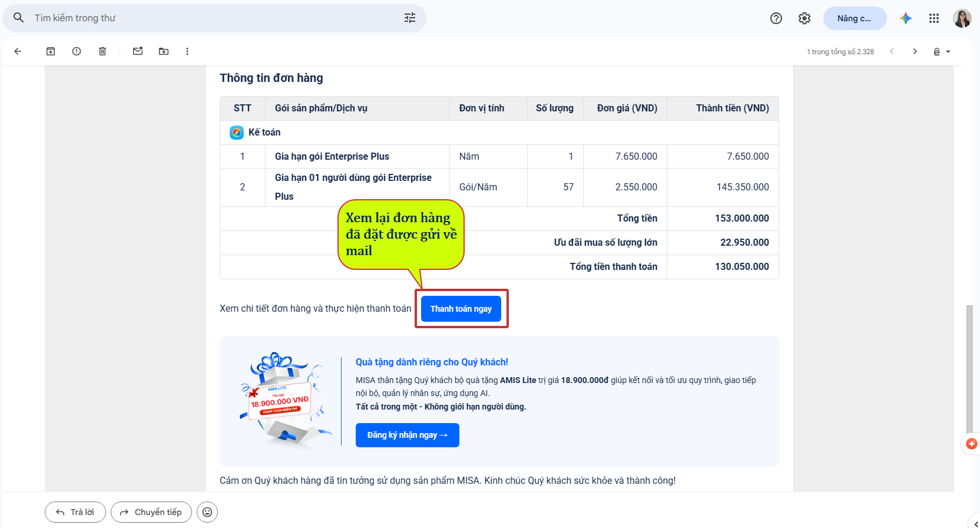Click the Thanh toán ngay button
The height and width of the screenshot is (528, 980).
(x=461, y=309)
